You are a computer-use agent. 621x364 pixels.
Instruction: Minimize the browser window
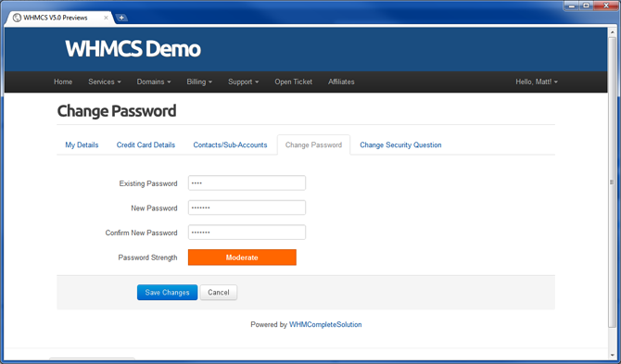coord(572,6)
